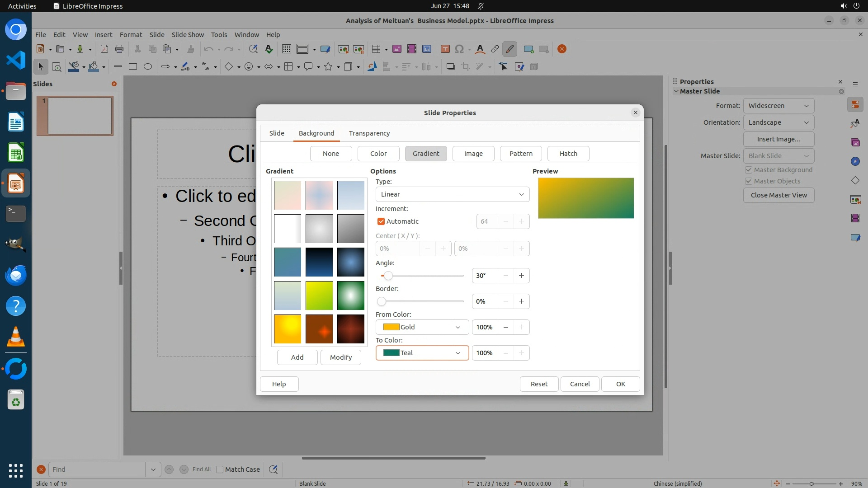
Task: Toggle the Master Background checkbox
Action: click(749, 170)
